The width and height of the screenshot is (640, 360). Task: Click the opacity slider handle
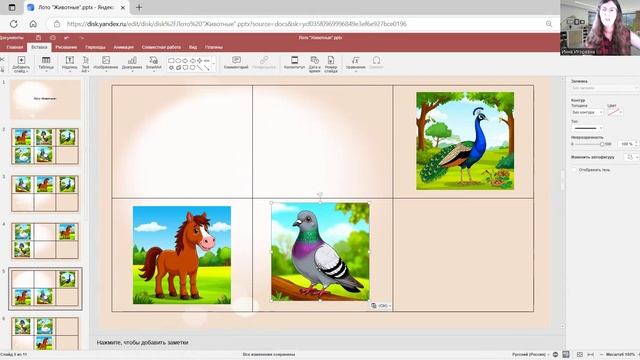[602, 144]
